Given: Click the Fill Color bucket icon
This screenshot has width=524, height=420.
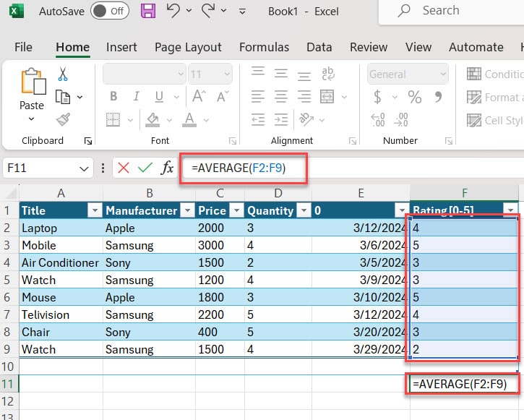Looking at the screenshot, I should (x=153, y=119).
